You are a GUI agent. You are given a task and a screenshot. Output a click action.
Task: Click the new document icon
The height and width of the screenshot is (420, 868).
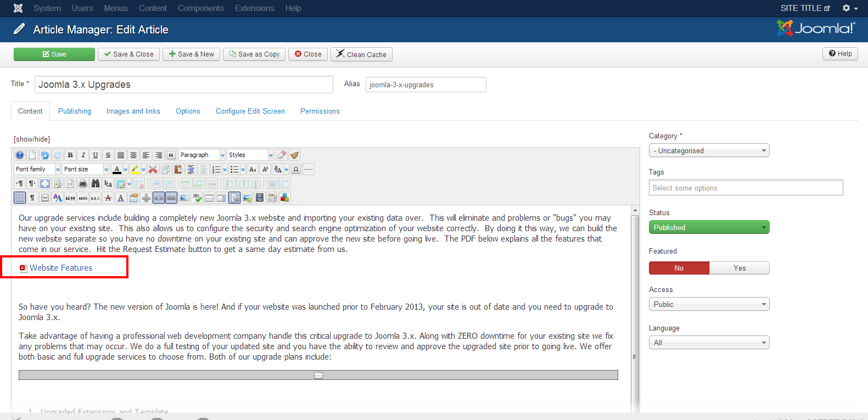pos(32,155)
